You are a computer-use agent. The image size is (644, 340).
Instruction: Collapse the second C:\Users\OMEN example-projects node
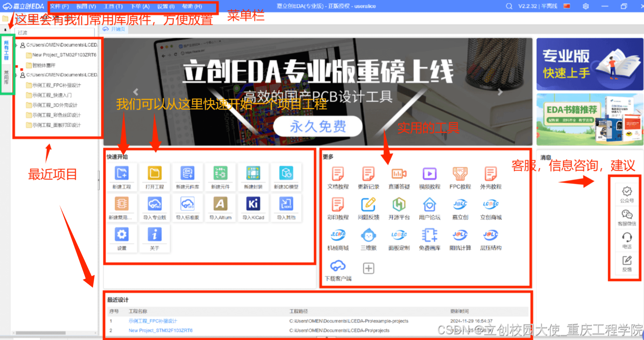[16, 75]
